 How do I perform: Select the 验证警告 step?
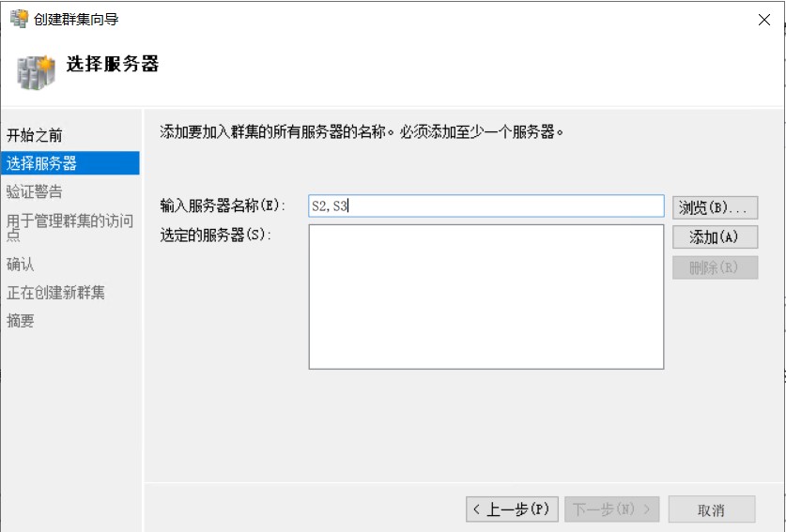[34, 191]
